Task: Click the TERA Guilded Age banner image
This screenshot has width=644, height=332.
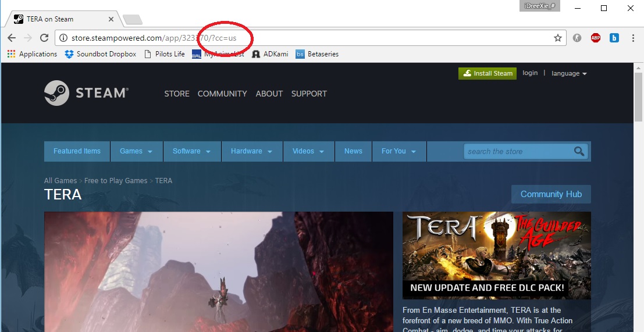Action: tap(497, 255)
